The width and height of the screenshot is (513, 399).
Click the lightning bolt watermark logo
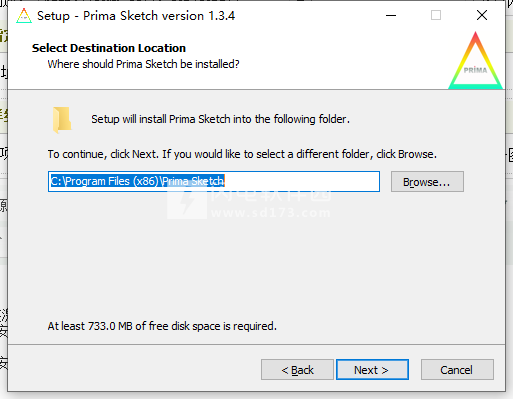[187, 202]
